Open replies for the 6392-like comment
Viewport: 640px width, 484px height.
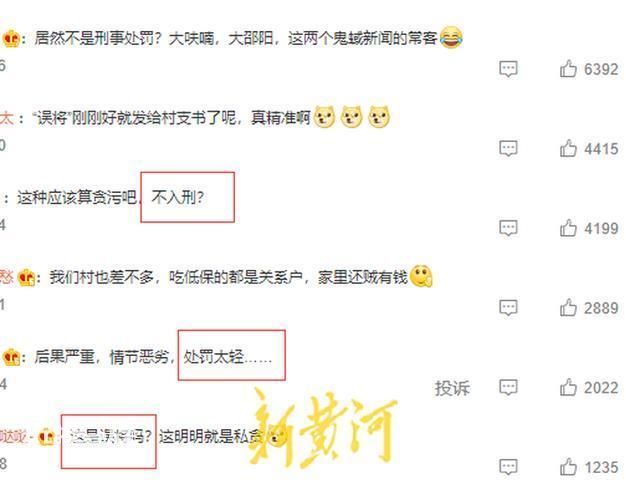[508, 69]
